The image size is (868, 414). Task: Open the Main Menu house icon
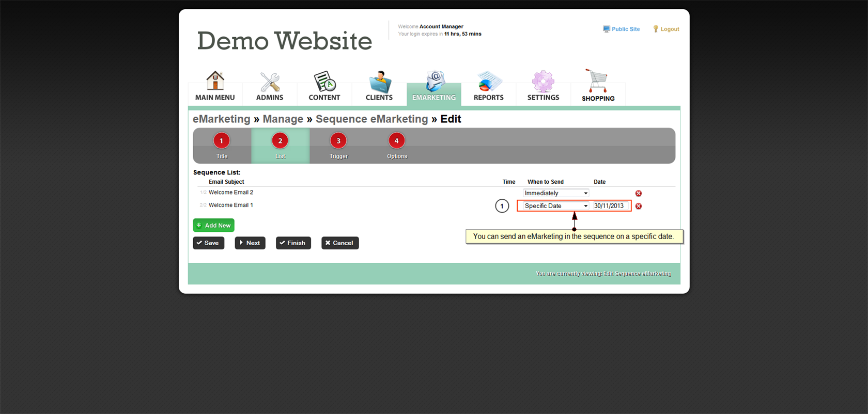coord(215,81)
